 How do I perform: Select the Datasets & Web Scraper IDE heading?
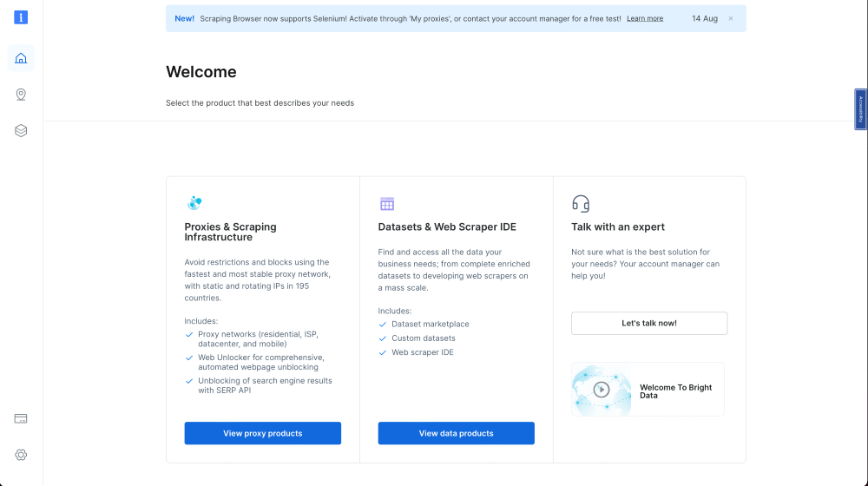coord(447,227)
